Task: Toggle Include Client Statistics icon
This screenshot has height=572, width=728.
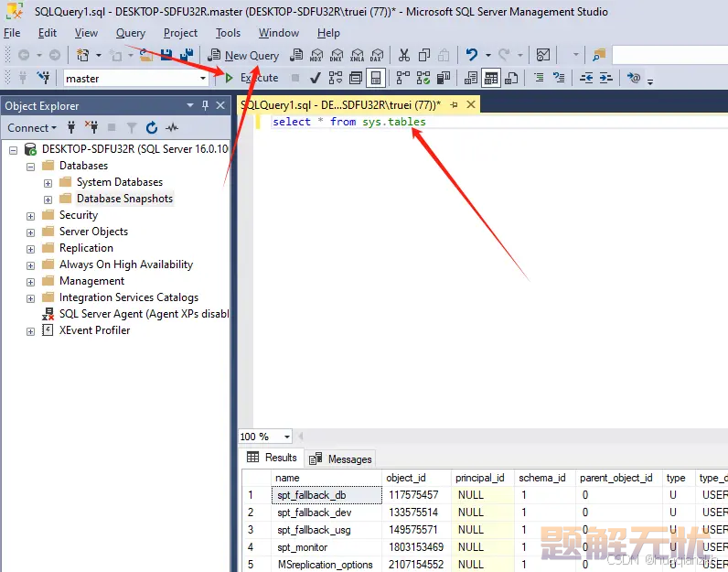Action: 444,78
